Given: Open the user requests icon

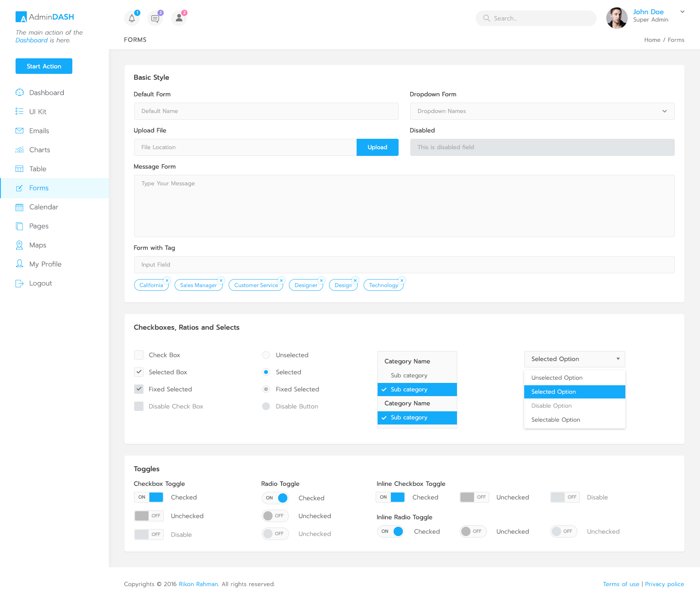Looking at the screenshot, I should click(x=179, y=18).
